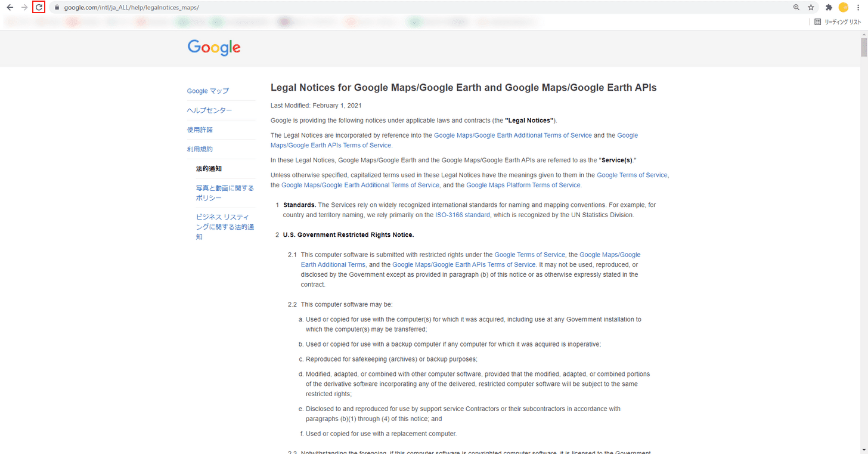Click the browser forward arrow
The width and height of the screenshot is (868, 454).
[24, 7]
